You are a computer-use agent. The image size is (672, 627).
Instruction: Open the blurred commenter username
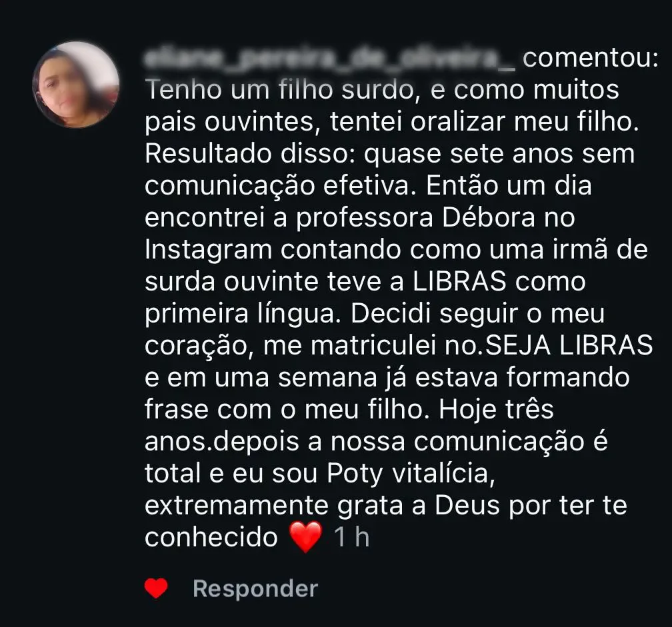[x=329, y=58]
